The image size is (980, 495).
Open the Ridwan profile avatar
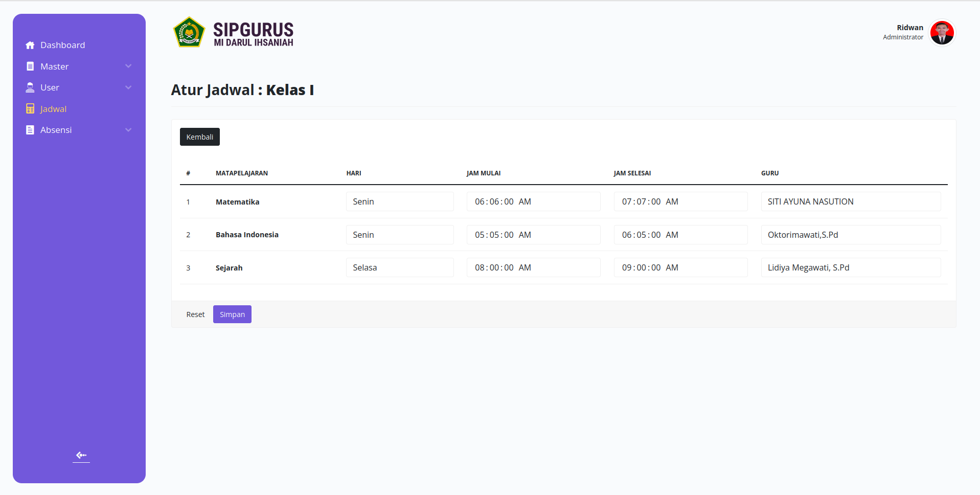click(942, 33)
